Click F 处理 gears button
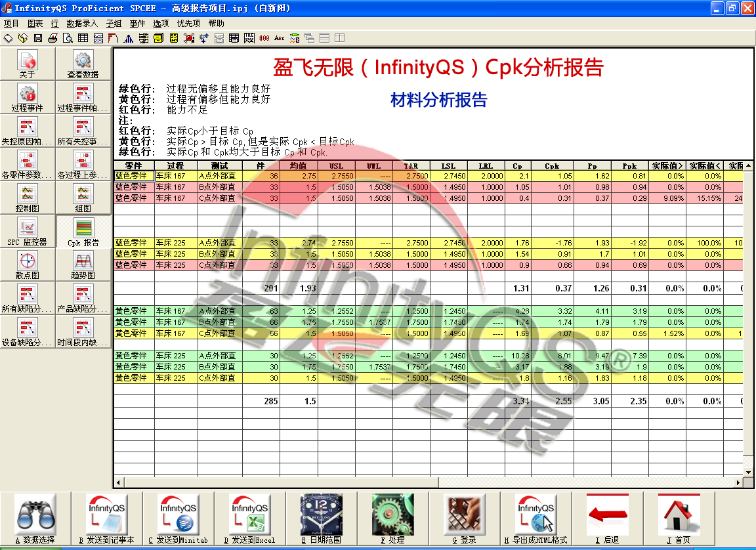This screenshot has height=550, width=756. pos(392,519)
